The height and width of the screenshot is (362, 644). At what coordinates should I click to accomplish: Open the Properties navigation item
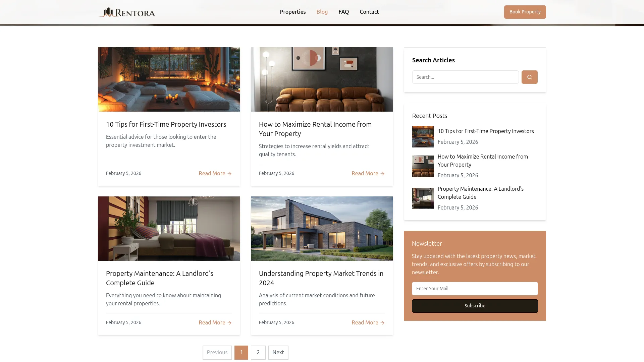(292, 12)
